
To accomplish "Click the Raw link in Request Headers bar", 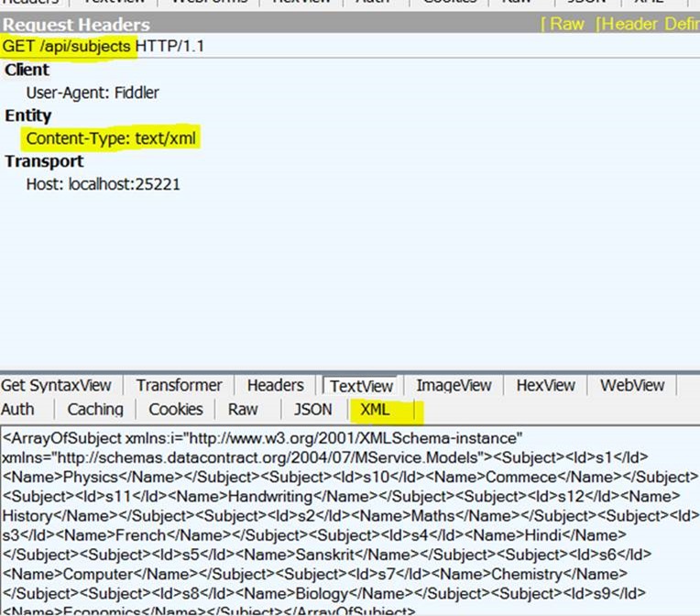I will tap(567, 24).
